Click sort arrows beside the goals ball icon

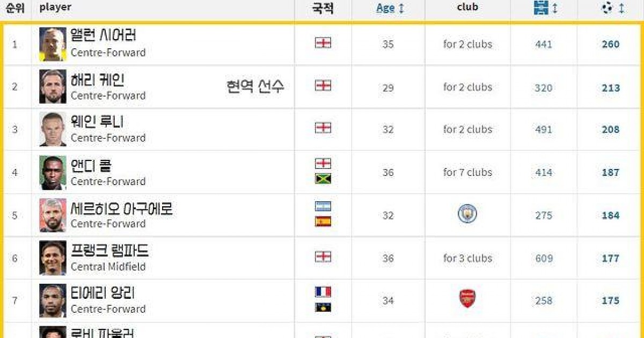621,9
